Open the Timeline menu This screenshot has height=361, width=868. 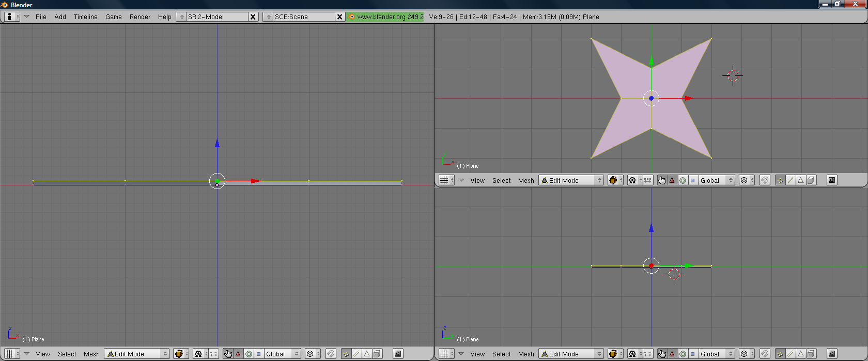[x=85, y=17]
